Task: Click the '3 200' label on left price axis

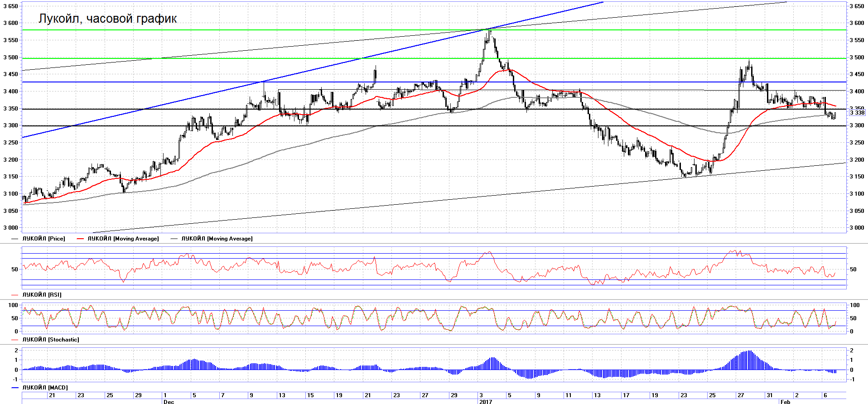Action: pyautogui.click(x=10, y=160)
